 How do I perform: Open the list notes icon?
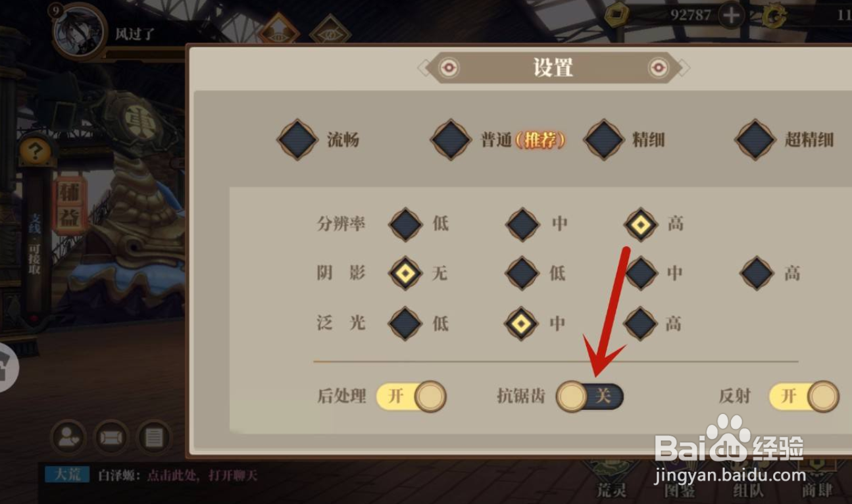[x=154, y=438]
